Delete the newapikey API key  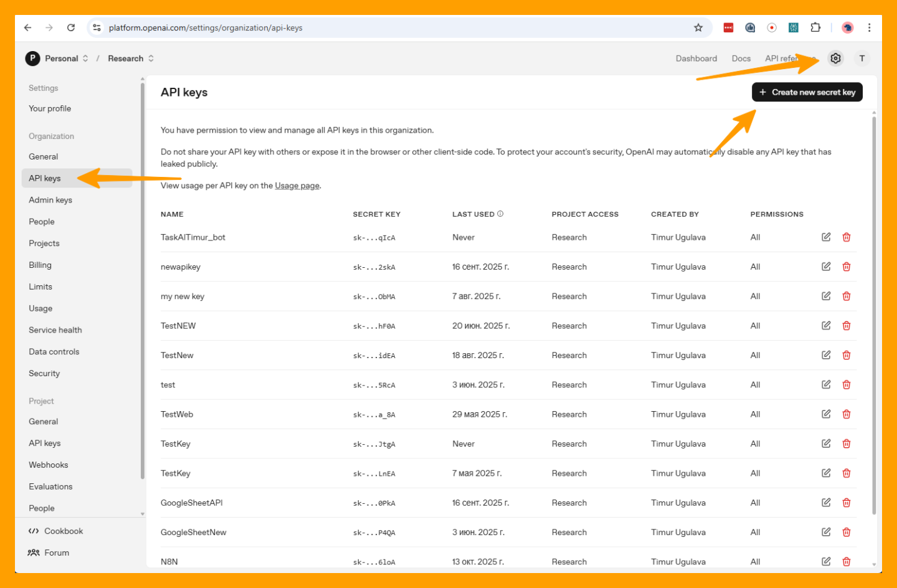(x=847, y=267)
